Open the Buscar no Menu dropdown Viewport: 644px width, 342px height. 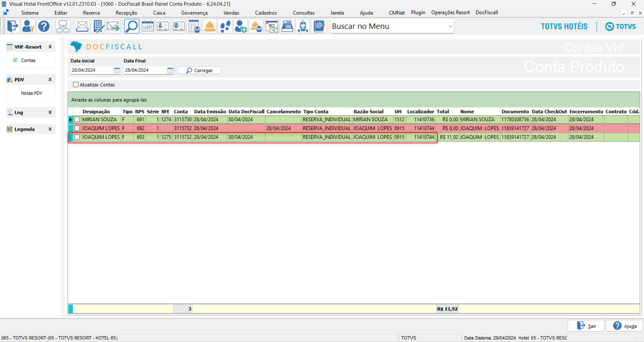click(x=450, y=26)
